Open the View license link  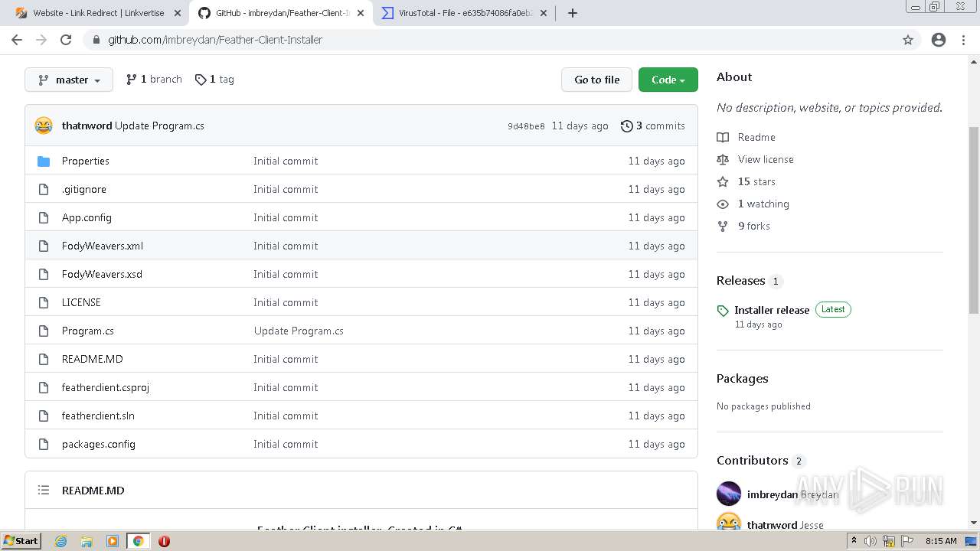point(766,159)
